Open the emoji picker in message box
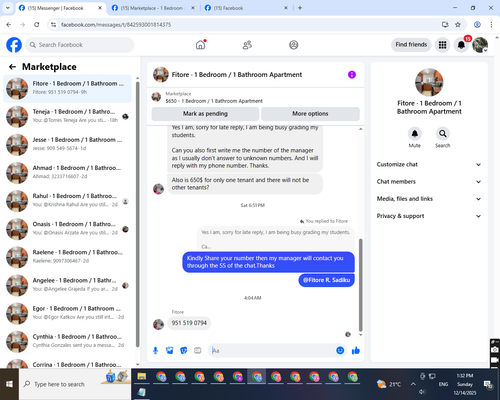Image resolution: width=500 pixels, height=400 pixels. (340, 350)
